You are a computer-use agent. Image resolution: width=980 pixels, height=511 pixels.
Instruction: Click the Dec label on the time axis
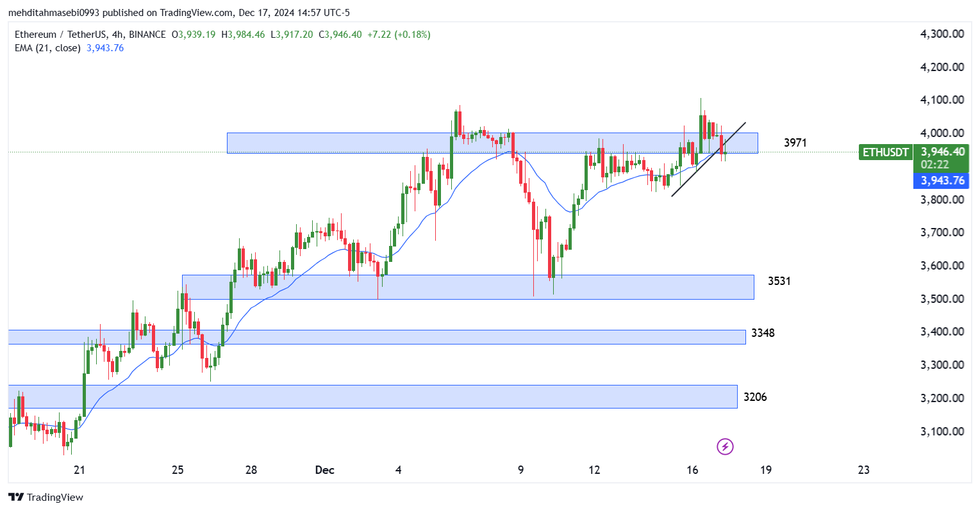325,470
